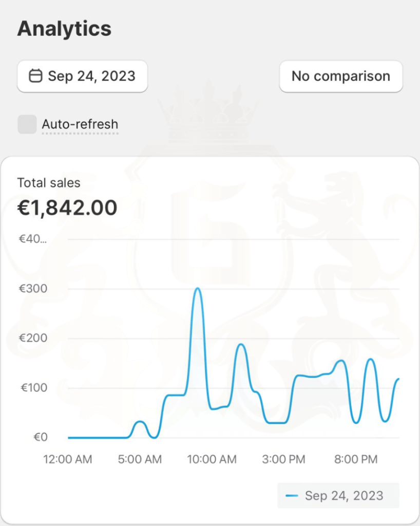Click the €100 y-axis label
The width and height of the screenshot is (420, 526).
34,387
